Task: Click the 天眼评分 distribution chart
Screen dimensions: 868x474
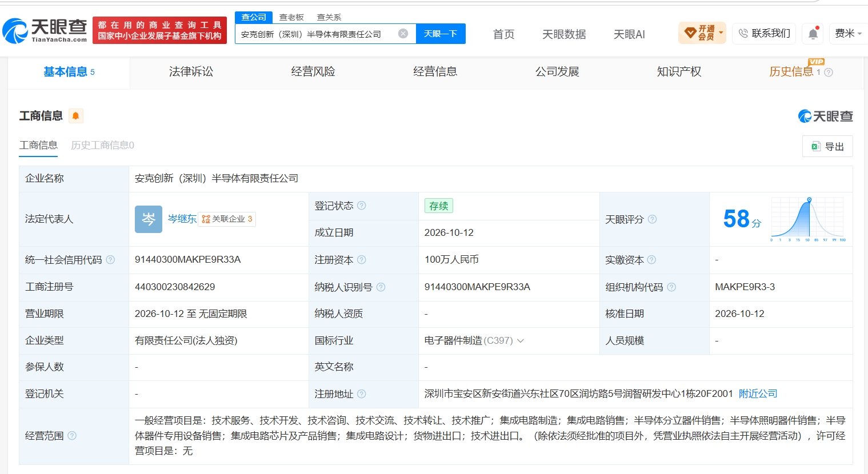Action: 808,219
